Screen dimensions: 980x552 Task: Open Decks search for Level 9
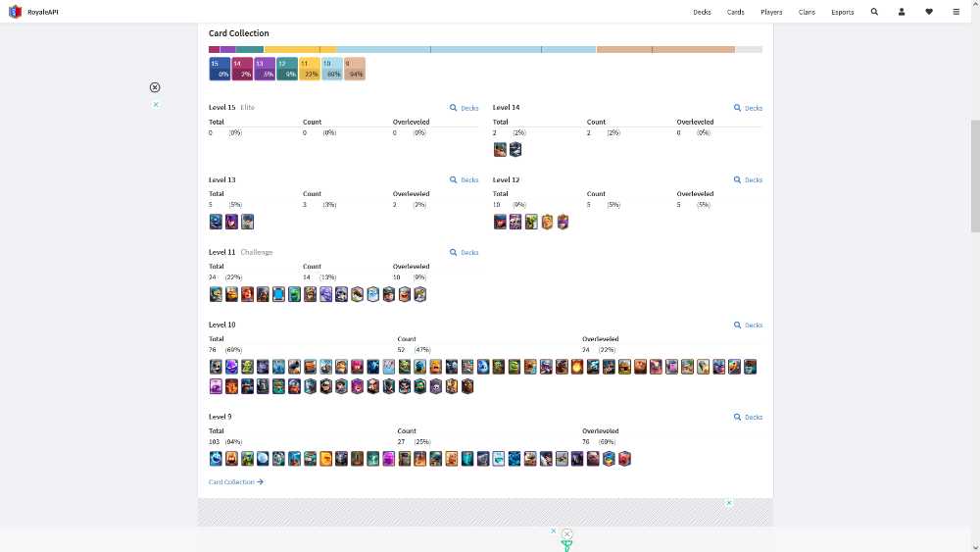pyautogui.click(x=748, y=417)
